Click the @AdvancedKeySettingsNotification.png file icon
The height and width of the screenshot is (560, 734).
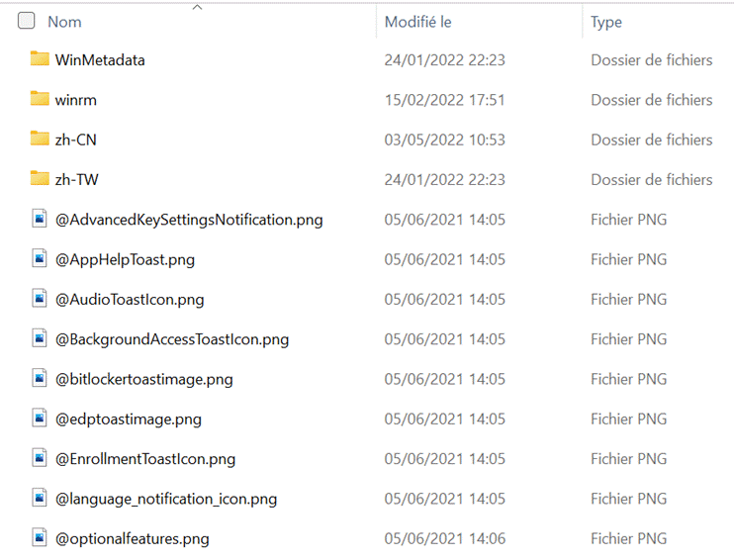pyautogui.click(x=40, y=219)
